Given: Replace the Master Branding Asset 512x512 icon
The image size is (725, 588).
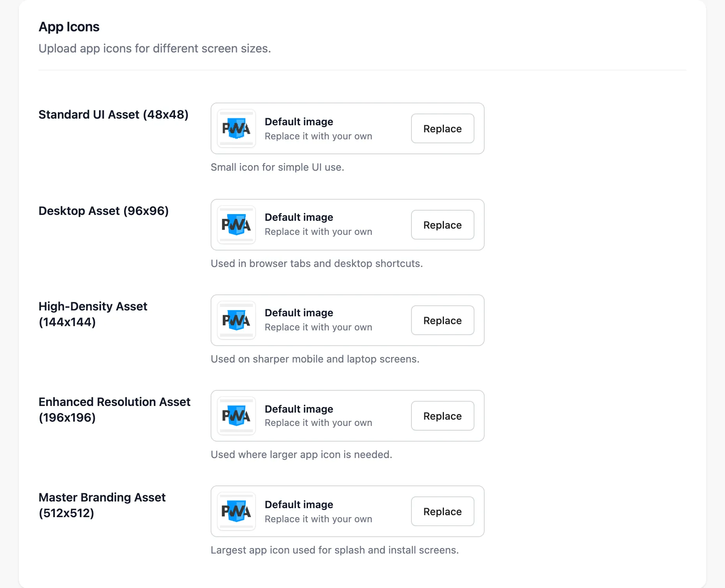Looking at the screenshot, I should [x=442, y=511].
